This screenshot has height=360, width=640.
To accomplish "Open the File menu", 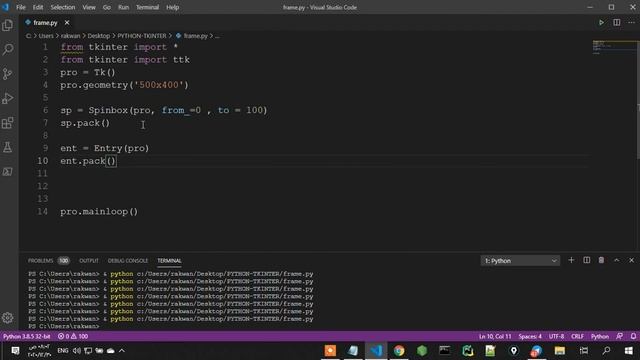I will 21,7.
